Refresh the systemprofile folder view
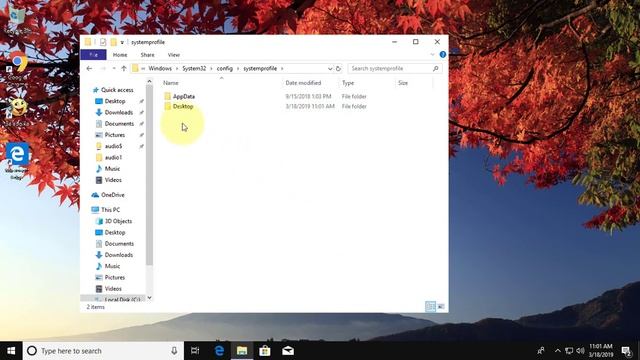 [x=338, y=69]
